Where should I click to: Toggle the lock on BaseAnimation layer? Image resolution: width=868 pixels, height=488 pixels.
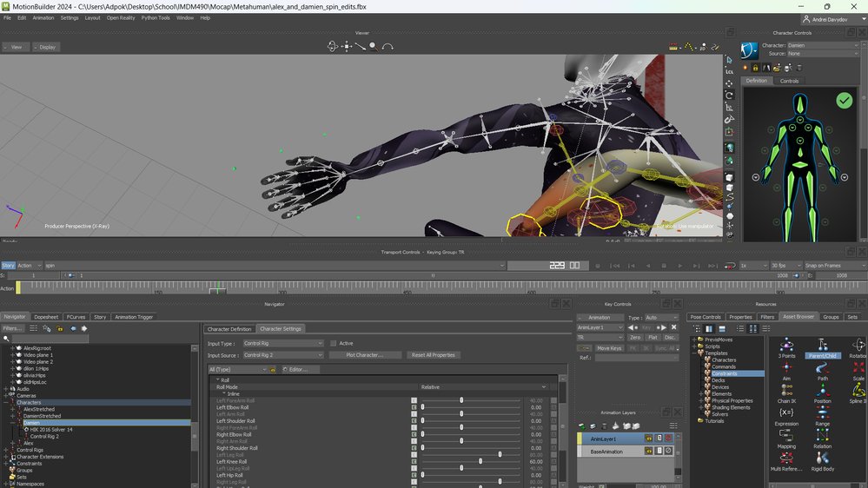[x=648, y=452]
